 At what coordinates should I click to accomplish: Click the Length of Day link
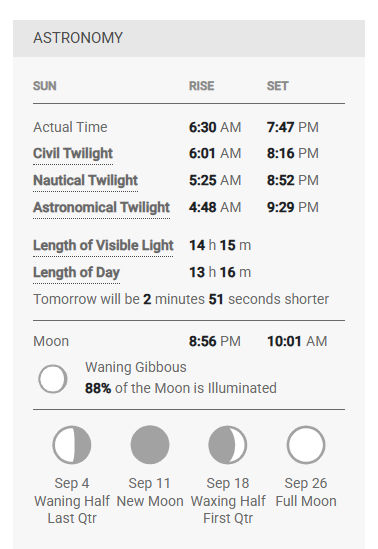[76, 272]
